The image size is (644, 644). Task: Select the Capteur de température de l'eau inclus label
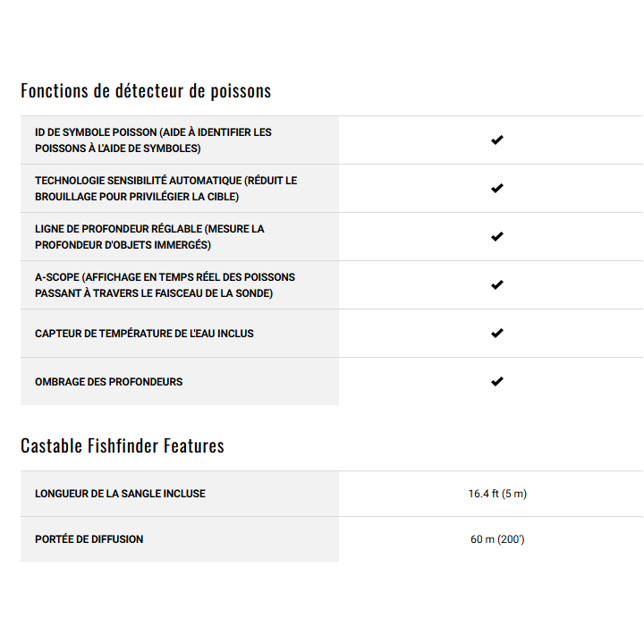(x=144, y=334)
